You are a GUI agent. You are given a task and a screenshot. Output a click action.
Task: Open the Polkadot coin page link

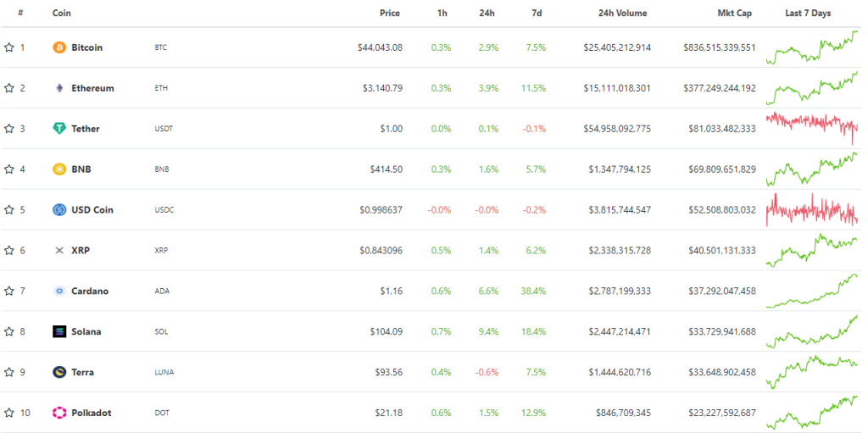(91, 413)
